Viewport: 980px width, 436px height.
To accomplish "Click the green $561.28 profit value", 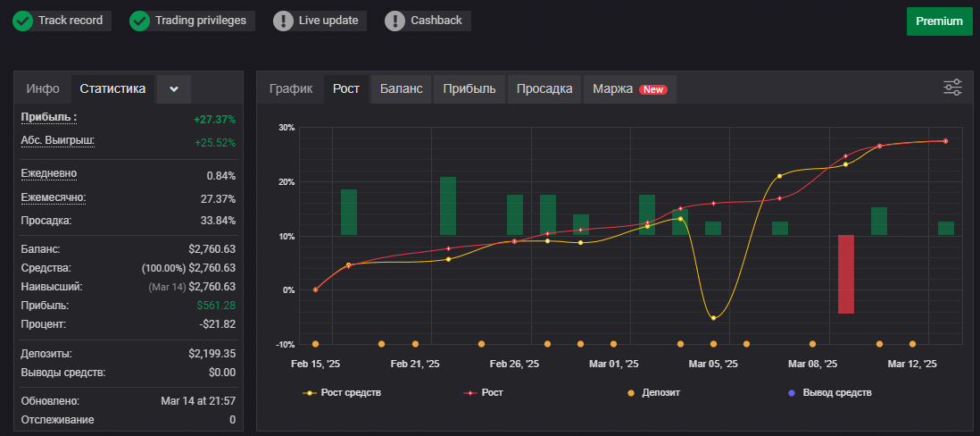I will (x=216, y=306).
